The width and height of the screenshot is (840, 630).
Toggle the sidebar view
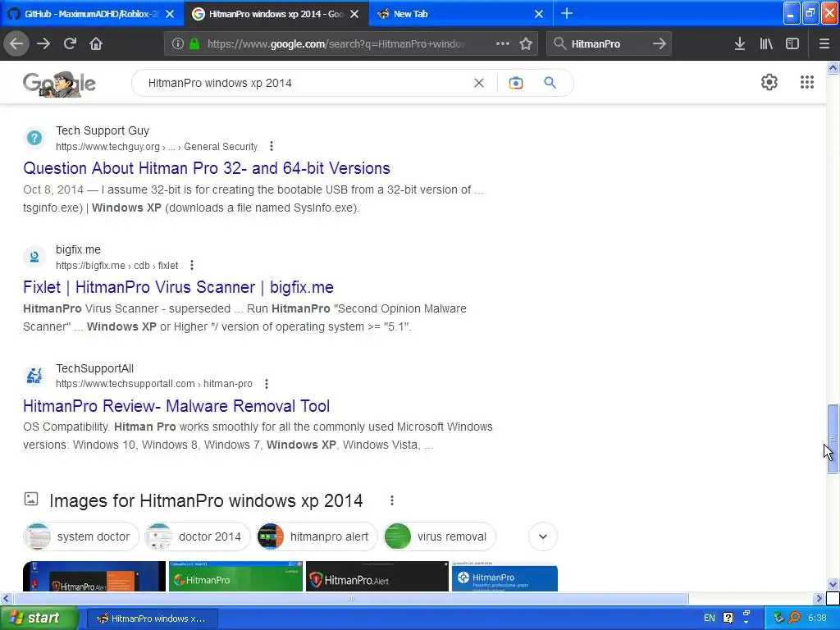(792, 44)
